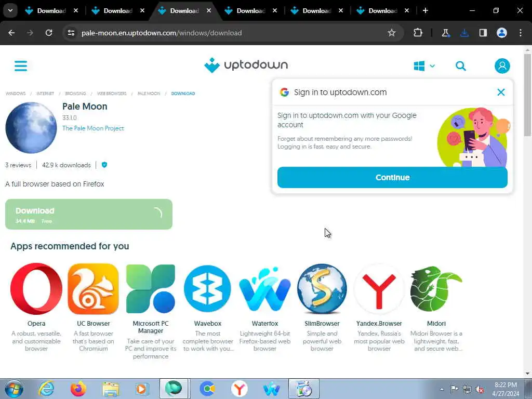Reload the current page
The height and width of the screenshot is (399, 532).
click(x=49, y=33)
